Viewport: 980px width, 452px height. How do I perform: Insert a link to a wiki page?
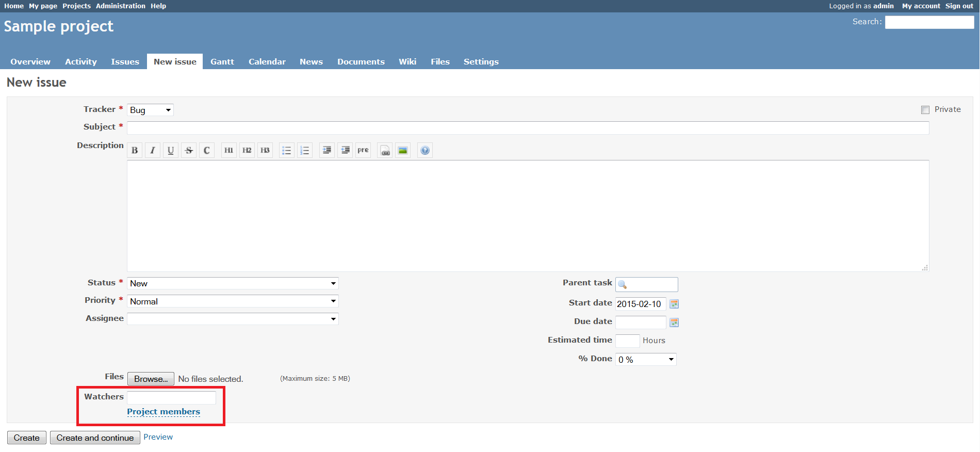(385, 150)
